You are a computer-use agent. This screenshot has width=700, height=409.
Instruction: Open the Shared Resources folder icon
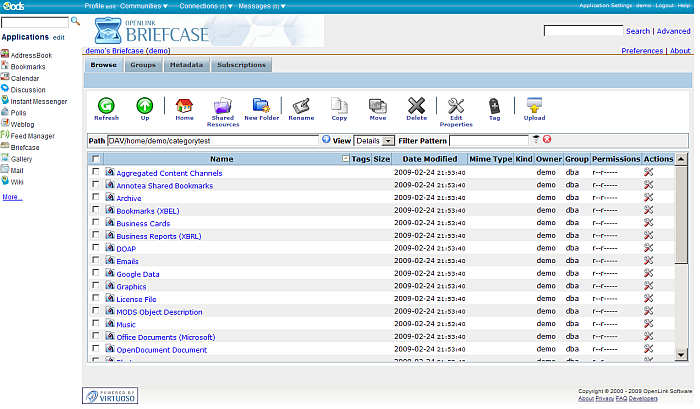[x=222, y=105]
